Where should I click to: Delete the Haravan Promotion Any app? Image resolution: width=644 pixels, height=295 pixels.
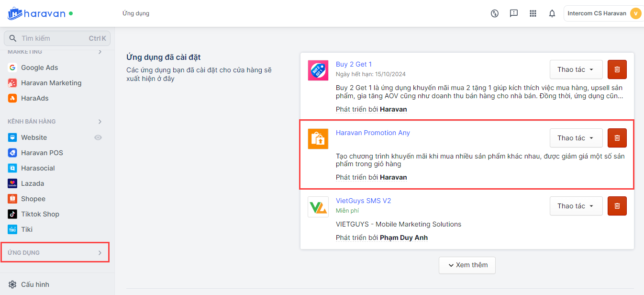[617, 138]
